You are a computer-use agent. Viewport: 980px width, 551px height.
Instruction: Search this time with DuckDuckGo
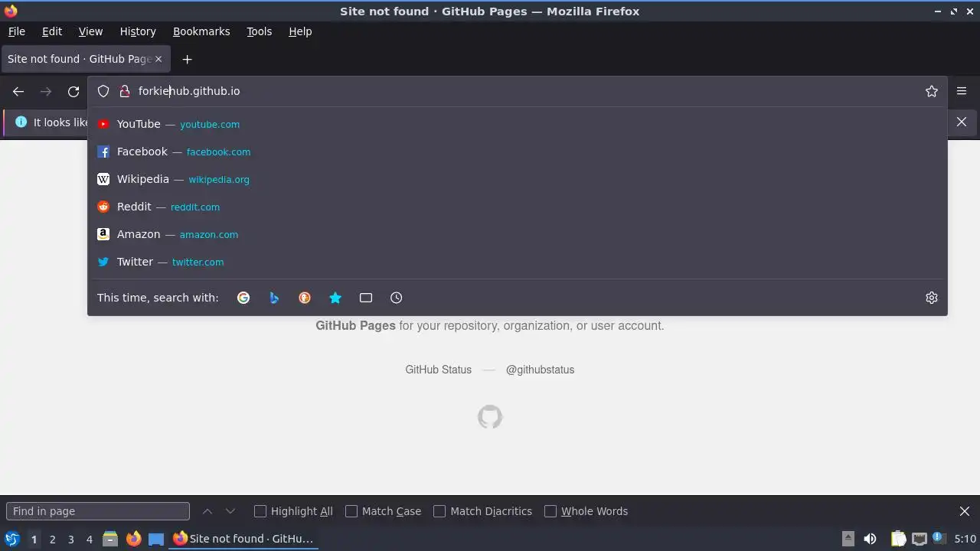coord(305,298)
